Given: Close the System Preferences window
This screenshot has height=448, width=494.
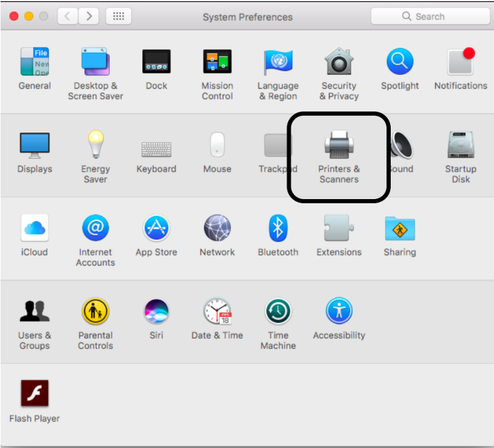Looking at the screenshot, I should (x=14, y=16).
